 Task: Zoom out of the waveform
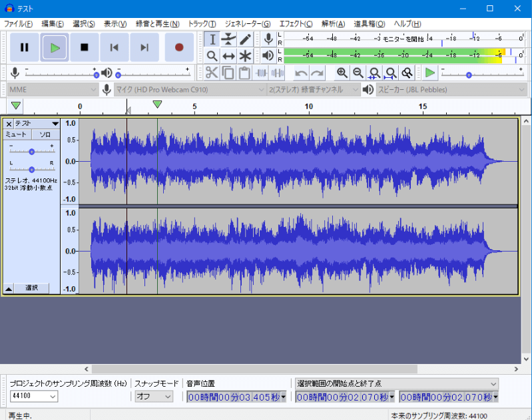coord(358,73)
